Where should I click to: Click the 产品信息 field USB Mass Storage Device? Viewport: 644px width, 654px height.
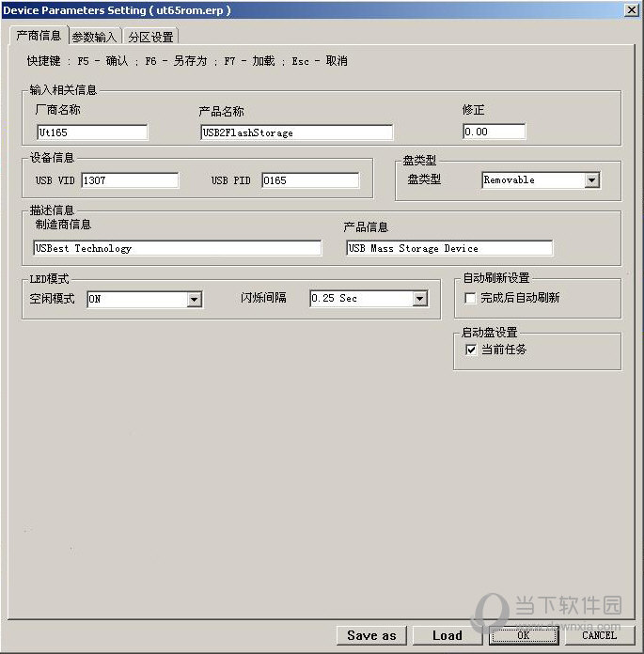449,248
